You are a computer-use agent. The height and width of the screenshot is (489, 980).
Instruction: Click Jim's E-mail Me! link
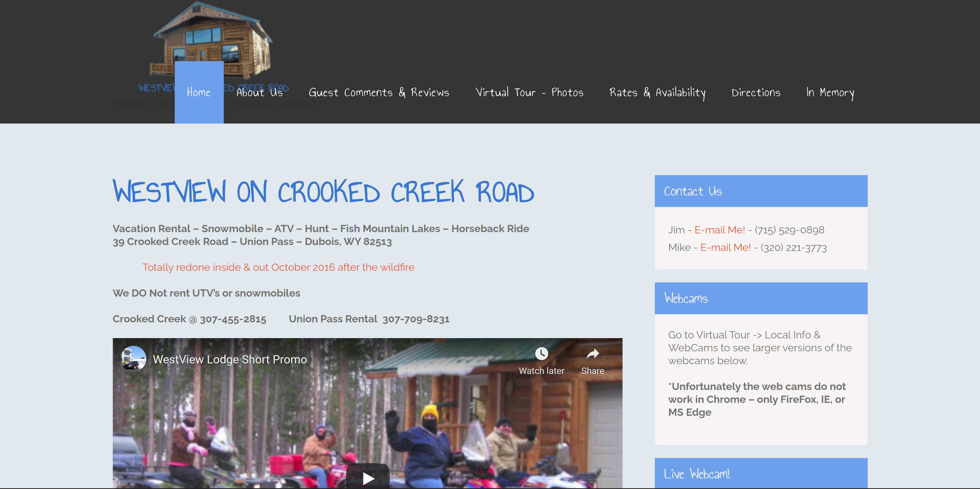pos(719,230)
